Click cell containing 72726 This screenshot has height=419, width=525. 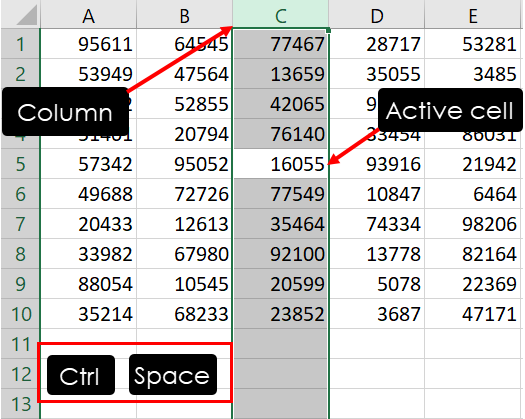coord(184,194)
